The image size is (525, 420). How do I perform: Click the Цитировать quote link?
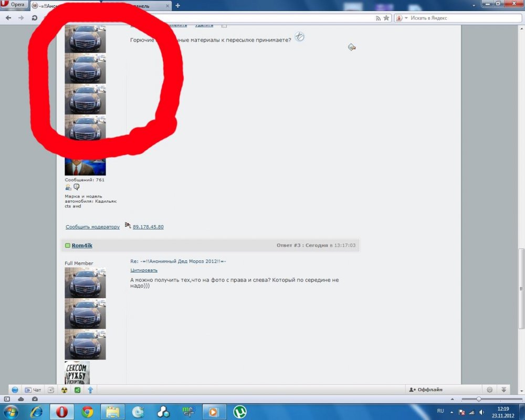coord(144,270)
